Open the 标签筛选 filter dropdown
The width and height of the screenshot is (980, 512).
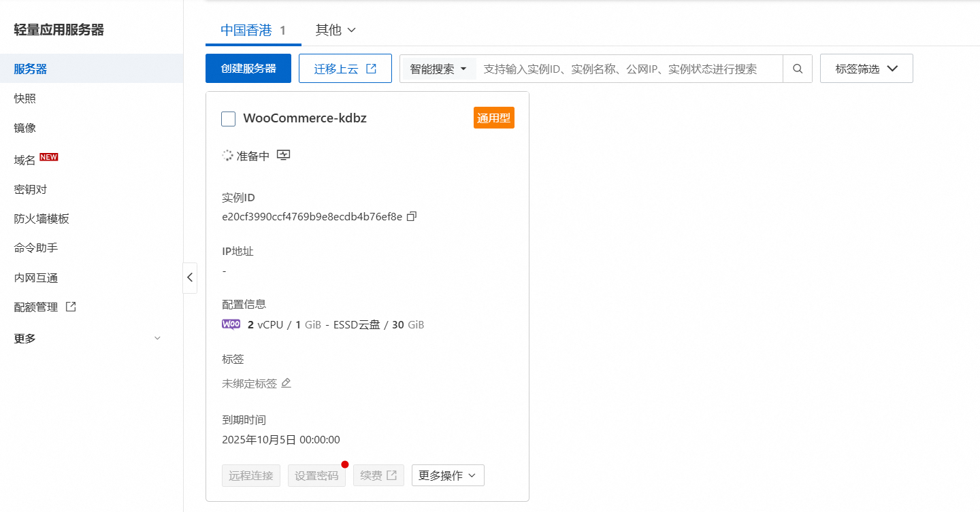click(x=866, y=69)
